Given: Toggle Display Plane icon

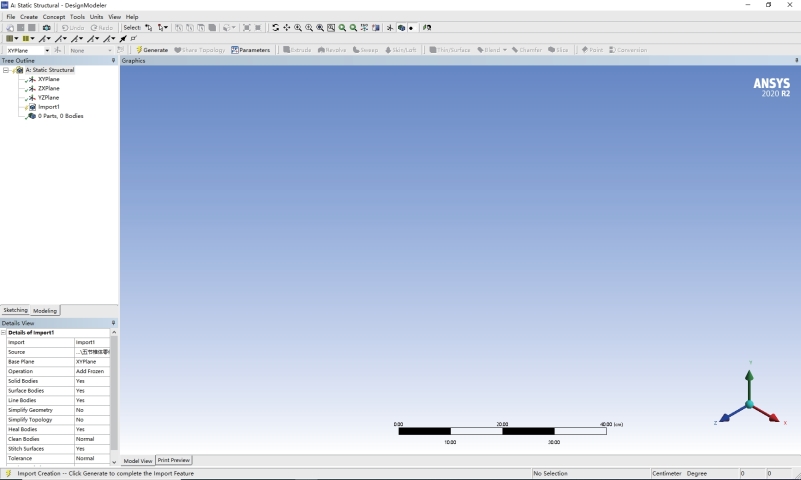Looking at the screenshot, I should tap(389, 28).
